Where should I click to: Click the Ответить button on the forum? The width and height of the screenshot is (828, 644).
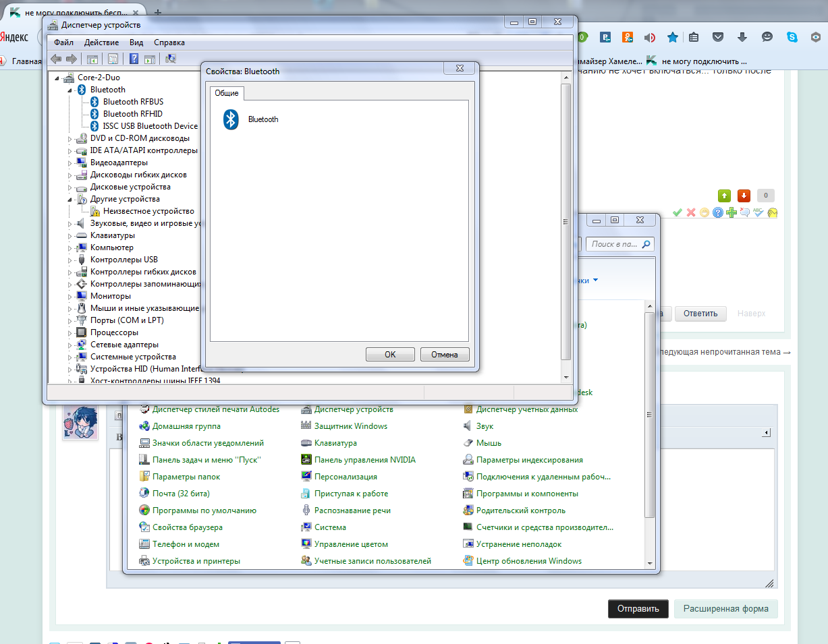[x=700, y=314]
